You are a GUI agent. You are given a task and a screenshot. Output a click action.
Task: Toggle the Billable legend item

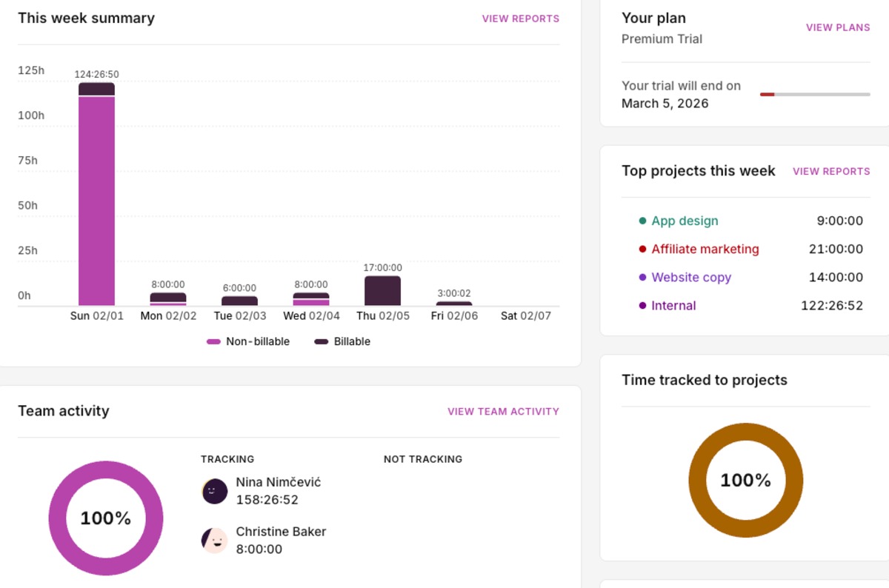pyautogui.click(x=342, y=341)
